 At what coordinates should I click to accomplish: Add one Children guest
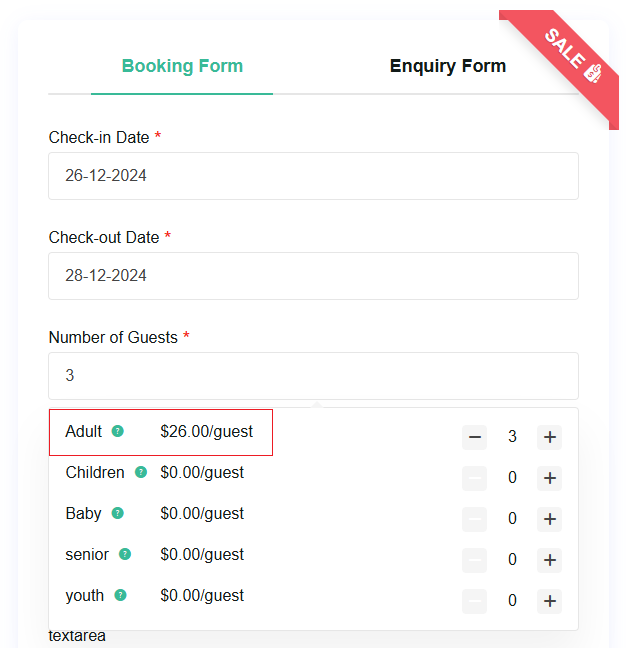tap(549, 478)
